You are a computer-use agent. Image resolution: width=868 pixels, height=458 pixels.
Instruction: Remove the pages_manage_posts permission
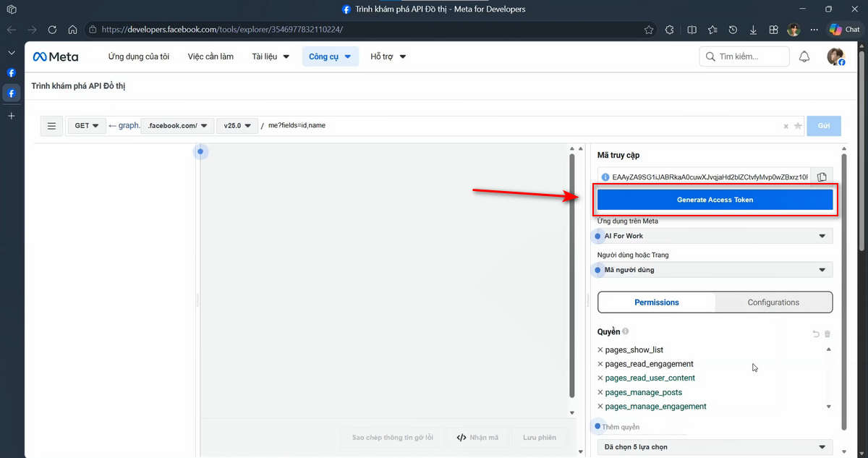(600, 392)
